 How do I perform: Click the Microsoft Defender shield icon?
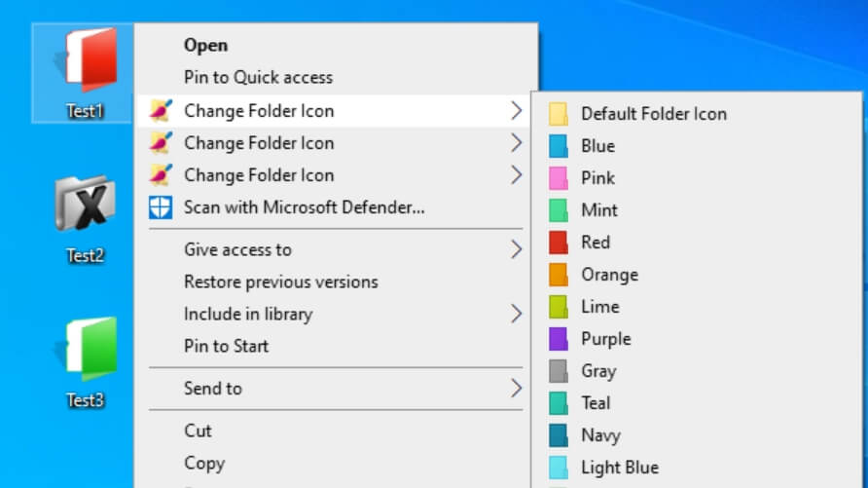[x=160, y=207]
